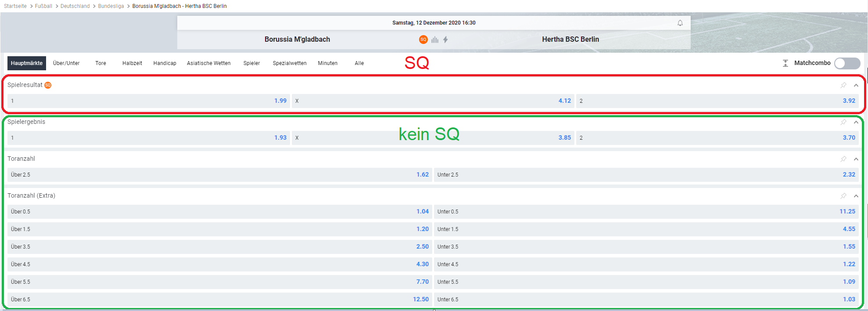868x311 pixels.
Task: Pin the Toranzahl (Extra) market
Action: (x=843, y=196)
